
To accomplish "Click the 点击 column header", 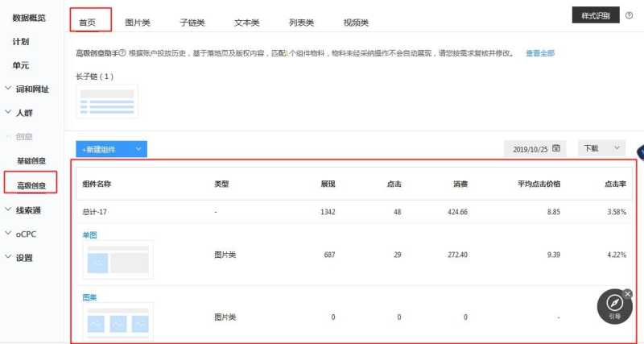I will (394, 184).
